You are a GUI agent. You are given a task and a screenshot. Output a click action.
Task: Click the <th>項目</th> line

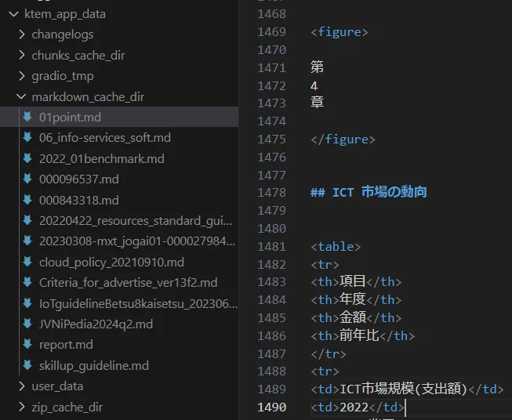click(356, 281)
